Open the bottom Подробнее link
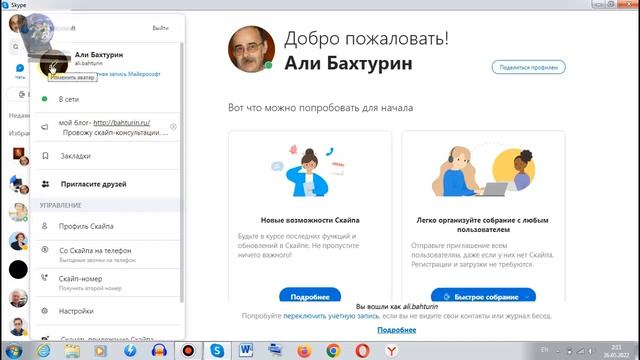 pos(396,330)
